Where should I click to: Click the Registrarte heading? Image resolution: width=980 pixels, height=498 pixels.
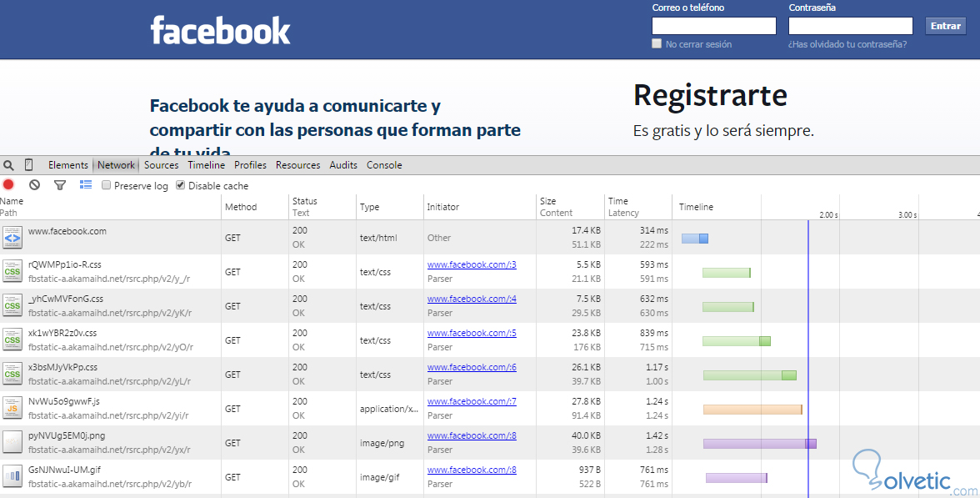[x=710, y=96]
